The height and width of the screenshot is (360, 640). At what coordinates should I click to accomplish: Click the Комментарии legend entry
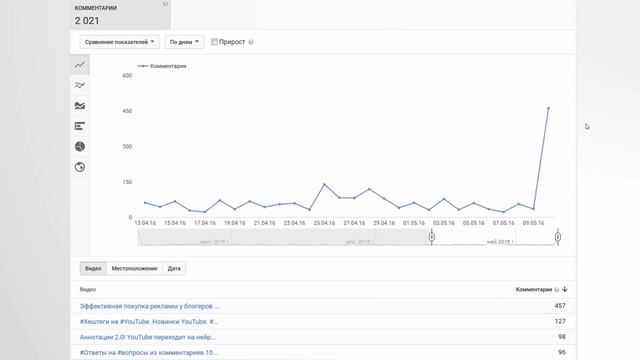162,66
